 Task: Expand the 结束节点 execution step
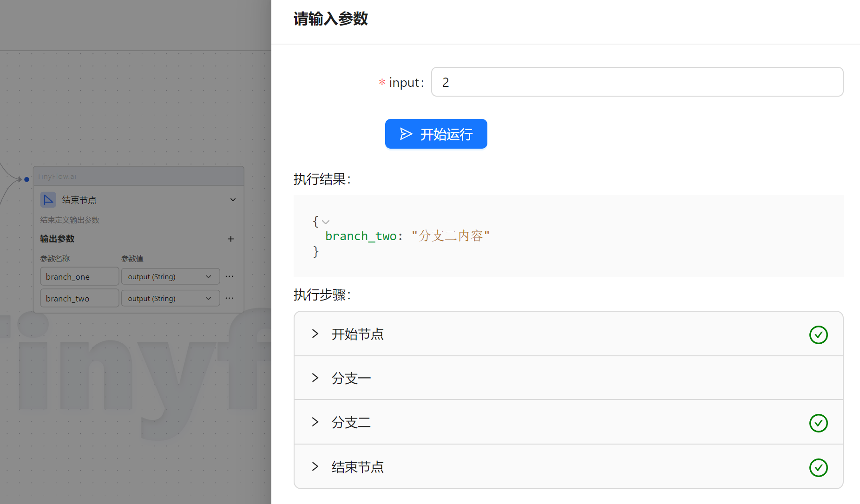pos(315,467)
